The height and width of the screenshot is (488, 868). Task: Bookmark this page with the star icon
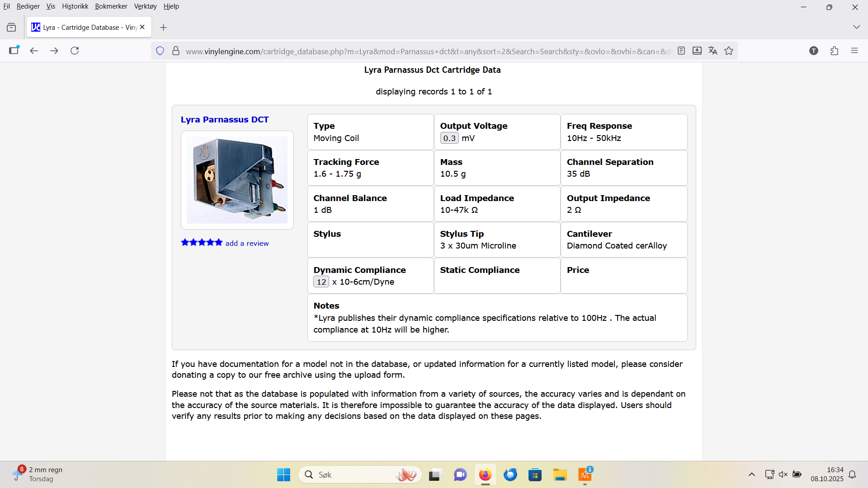(x=729, y=51)
